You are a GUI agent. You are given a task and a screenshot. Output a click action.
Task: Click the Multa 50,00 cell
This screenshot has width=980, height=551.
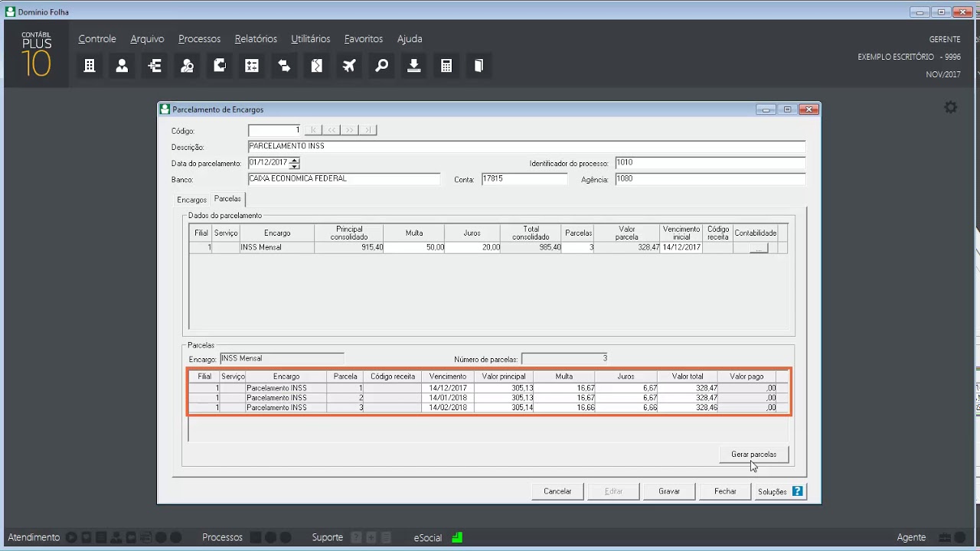pos(414,248)
